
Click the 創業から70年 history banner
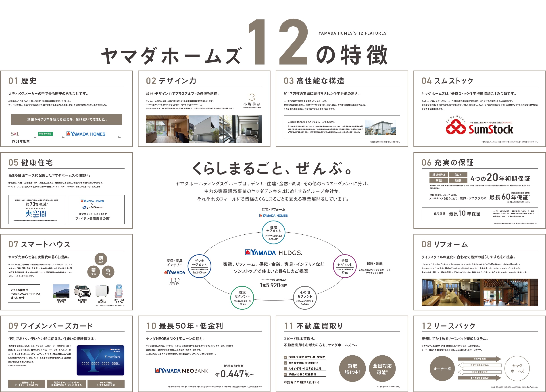[x=67, y=119]
